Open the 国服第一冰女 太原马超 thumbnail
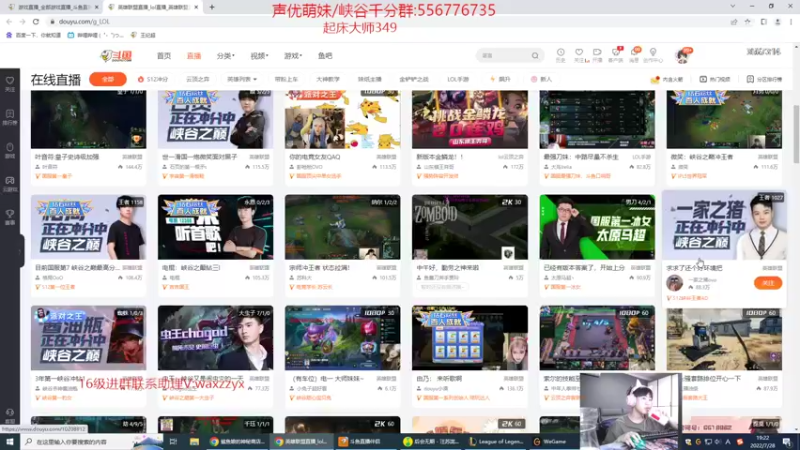This screenshot has height=450, width=800. coord(597,227)
